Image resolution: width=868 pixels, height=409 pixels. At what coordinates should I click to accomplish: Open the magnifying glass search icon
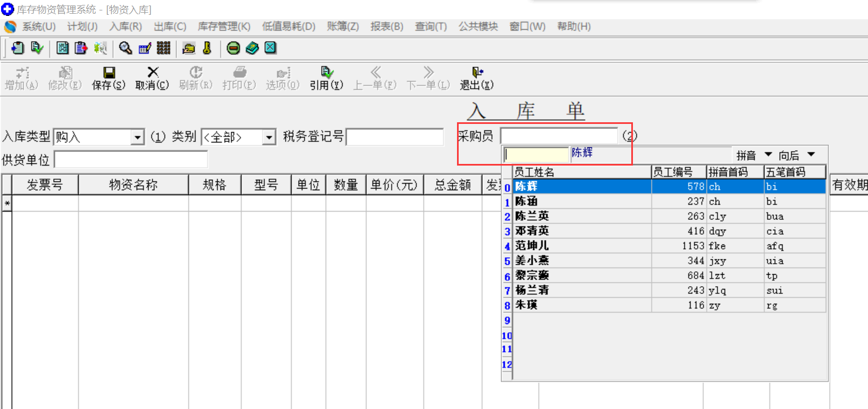pyautogui.click(x=125, y=48)
